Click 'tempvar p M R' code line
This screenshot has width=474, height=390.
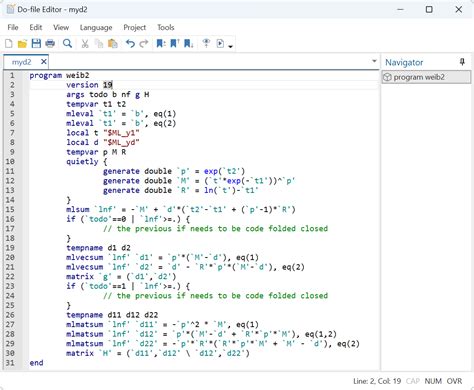(96, 152)
